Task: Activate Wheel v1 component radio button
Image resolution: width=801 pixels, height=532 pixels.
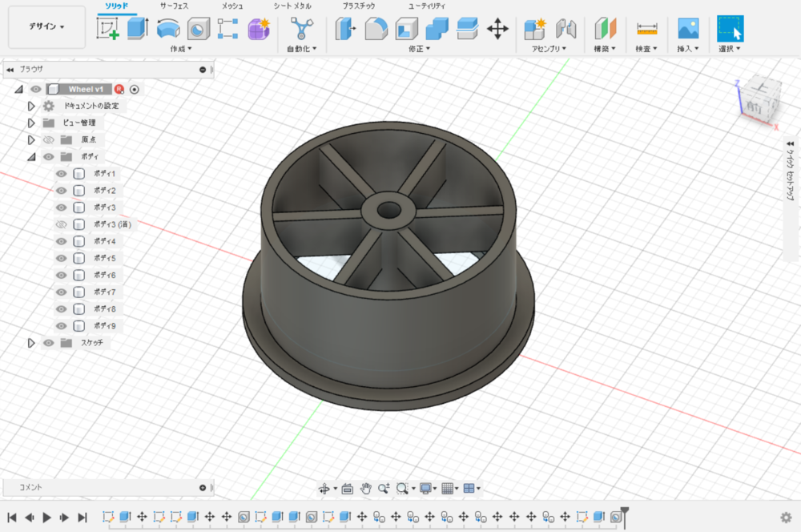Action: tap(135, 90)
